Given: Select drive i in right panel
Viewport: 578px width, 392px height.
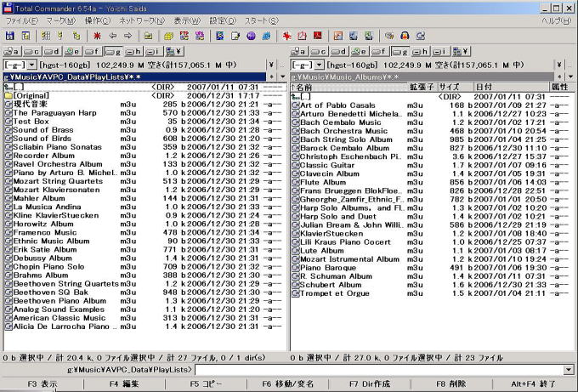Looking at the screenshot, I should click(439, 52).
